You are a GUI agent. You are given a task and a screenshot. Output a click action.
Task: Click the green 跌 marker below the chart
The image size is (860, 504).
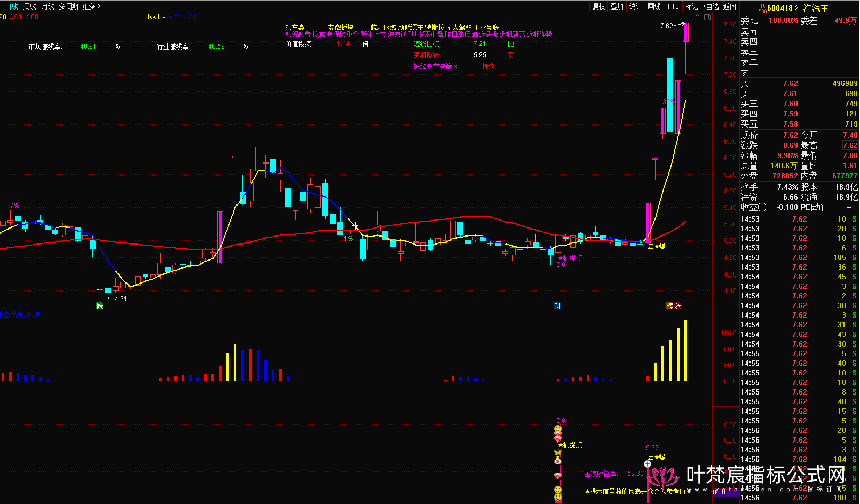point(99,306)
